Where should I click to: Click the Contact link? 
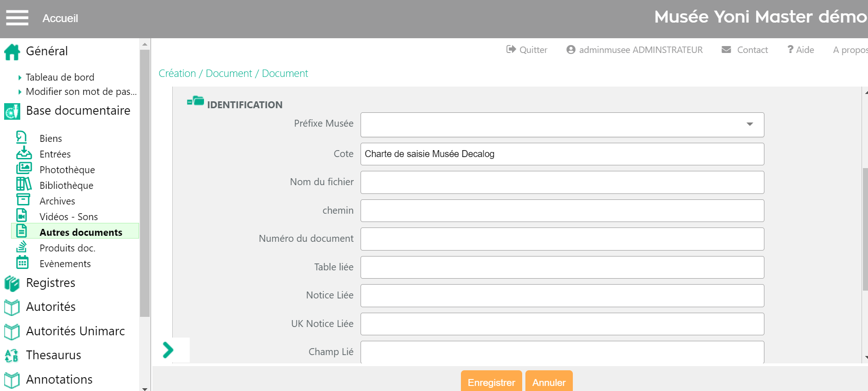coord(752,50)
